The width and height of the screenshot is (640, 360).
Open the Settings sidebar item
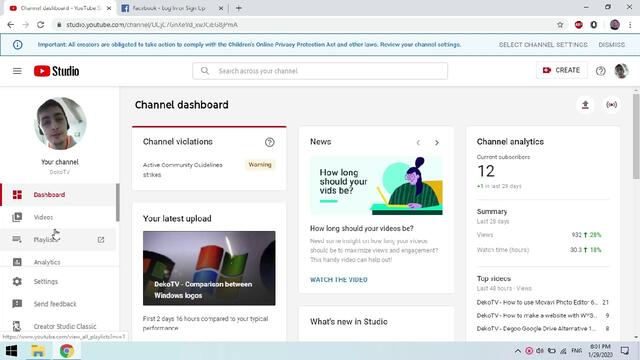coord(58,281)
